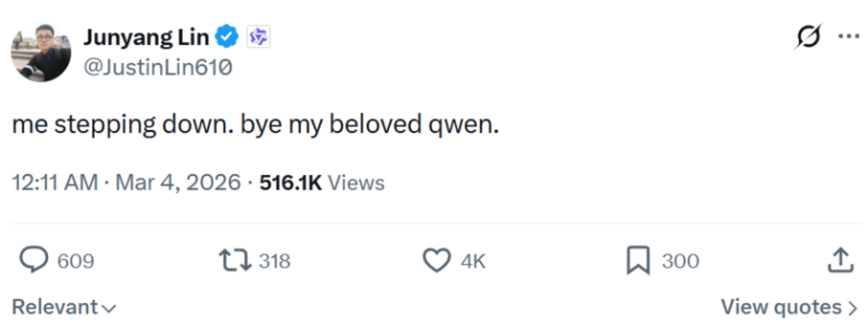Viewport: 868px width, 326px height.
Task: Click the Grok slashed-circle icon
Action: coord(808,37)
